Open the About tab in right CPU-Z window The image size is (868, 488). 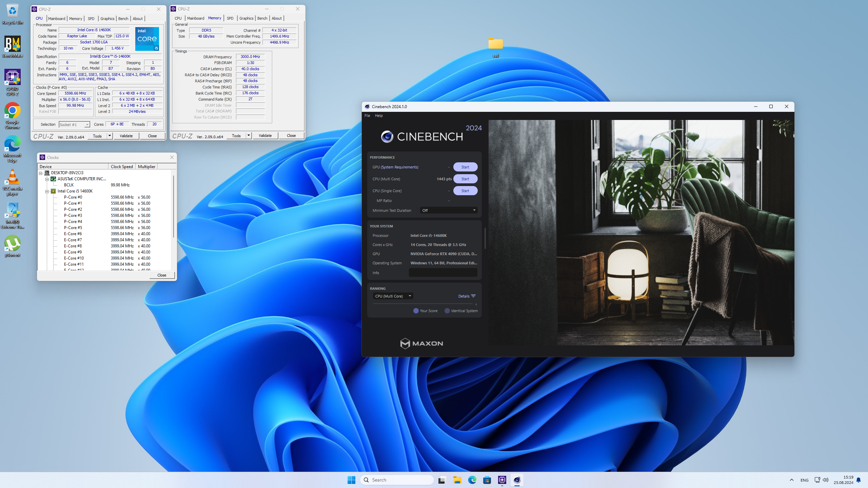click(x=277, y=18)
